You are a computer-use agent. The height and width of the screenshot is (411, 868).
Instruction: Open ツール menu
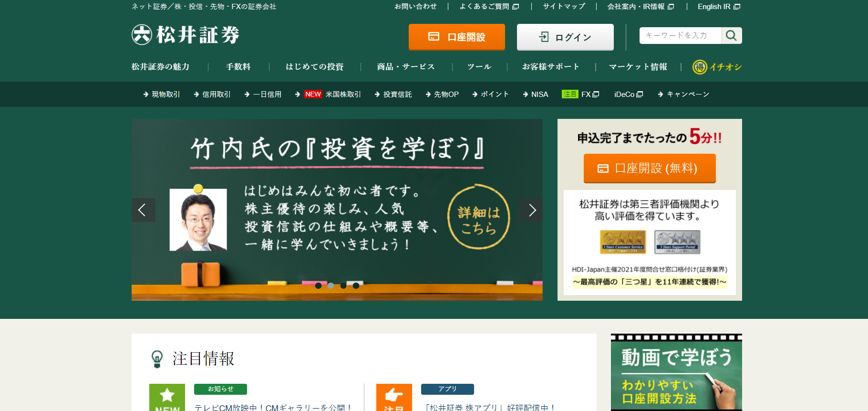pyautogui.click(x=479, y=67)
